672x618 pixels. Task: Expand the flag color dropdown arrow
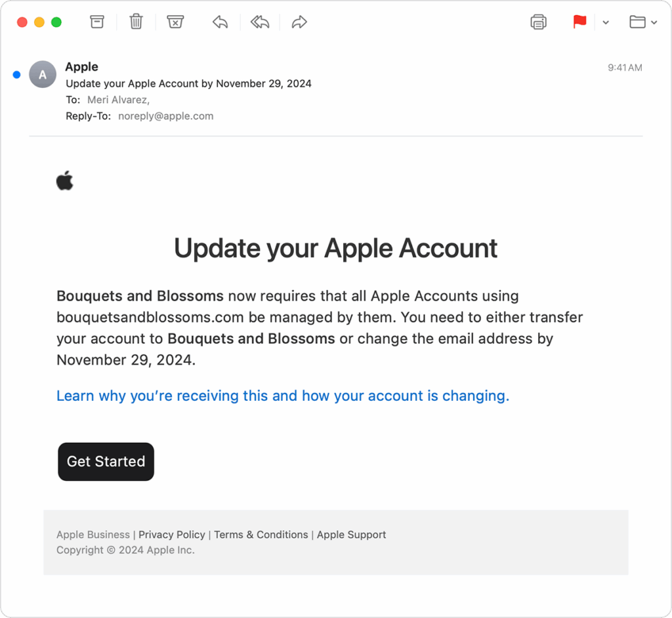(606, 23)
